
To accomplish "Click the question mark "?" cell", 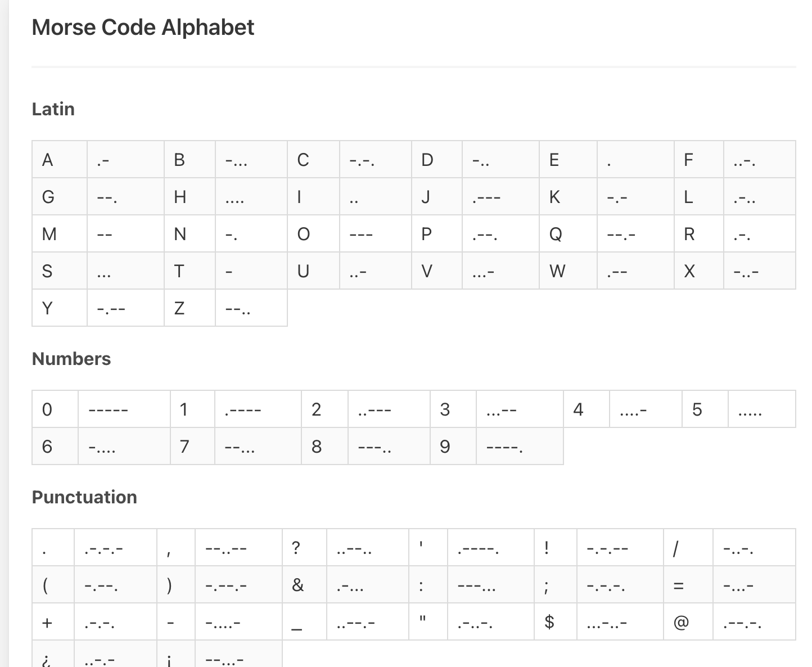I will pyautogui.click(x=304, y=548).
